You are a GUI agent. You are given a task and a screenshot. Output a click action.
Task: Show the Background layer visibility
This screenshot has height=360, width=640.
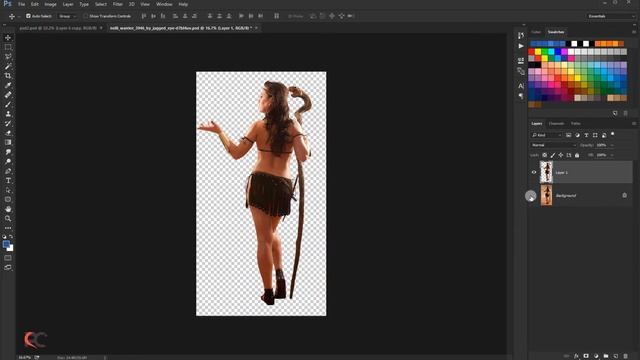click(x=531, y=196)
